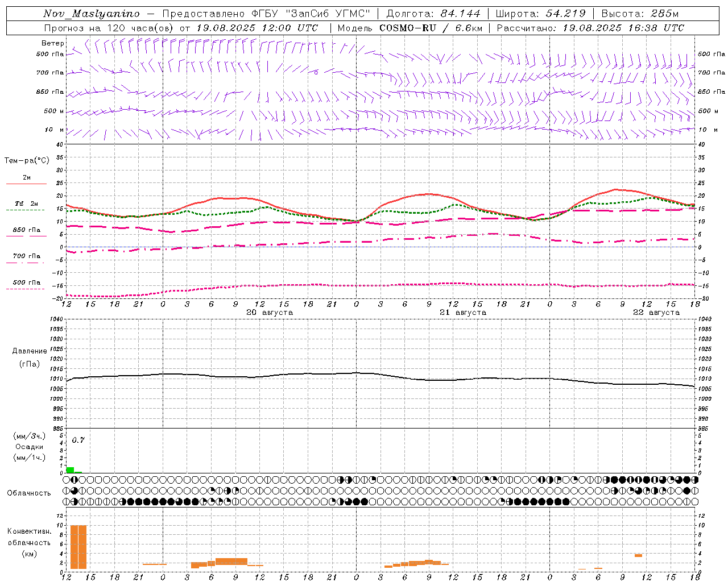Click the date label "20 августа"

[x=270, y=313]
